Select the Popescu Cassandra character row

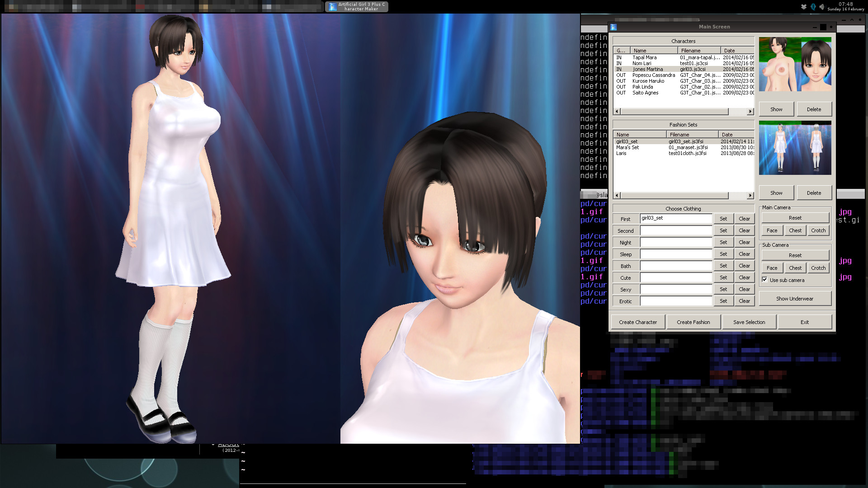coord(684,75)
